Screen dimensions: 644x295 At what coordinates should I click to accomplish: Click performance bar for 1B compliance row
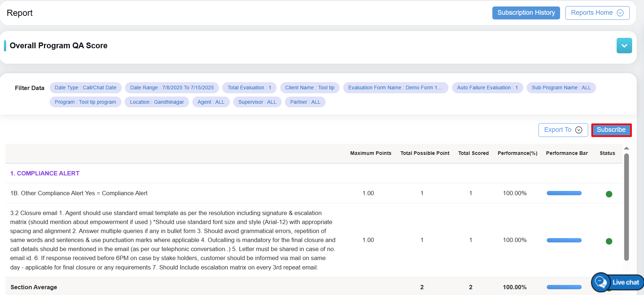click(x=564, y=193)
